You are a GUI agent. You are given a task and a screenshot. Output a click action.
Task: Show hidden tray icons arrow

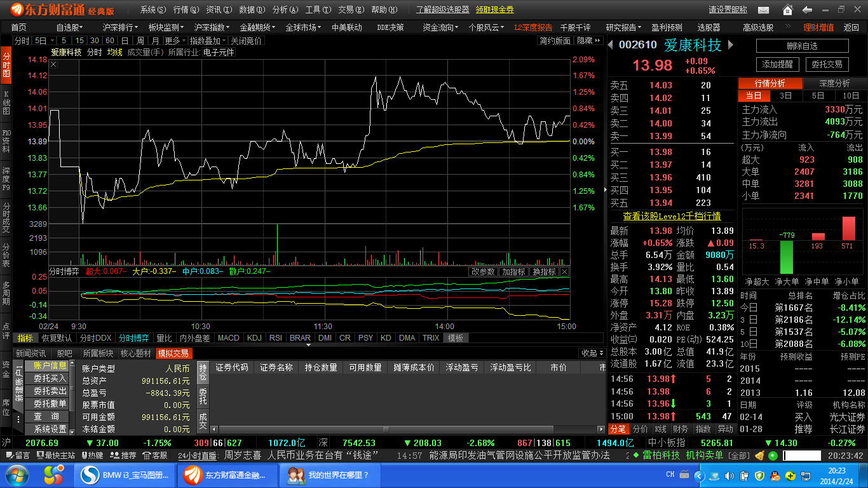click(700, 475)
